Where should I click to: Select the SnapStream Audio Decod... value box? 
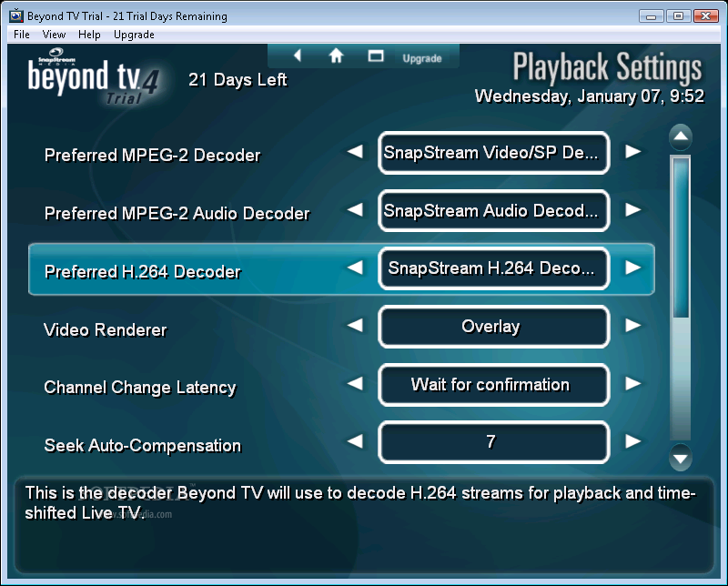click(x=493, y=211)
